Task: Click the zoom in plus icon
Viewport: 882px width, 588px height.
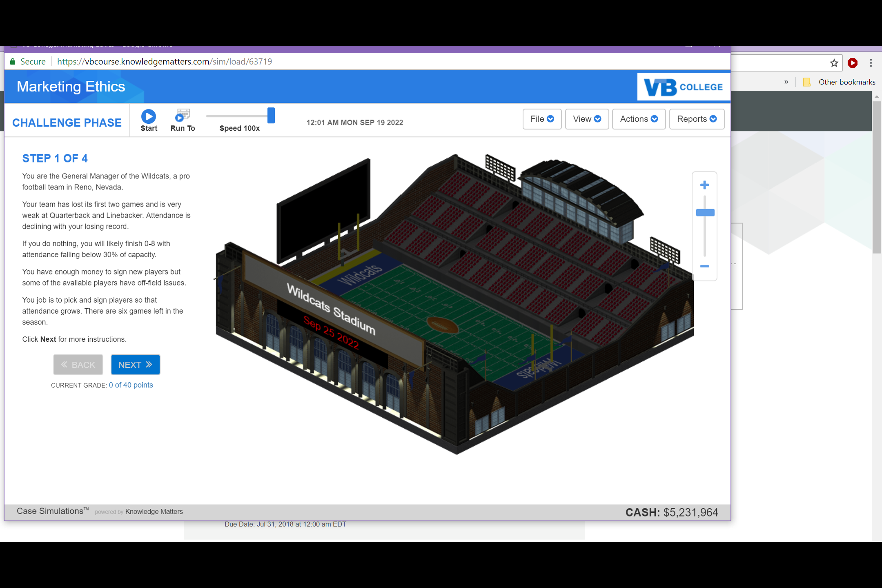Action: point(704,185)
